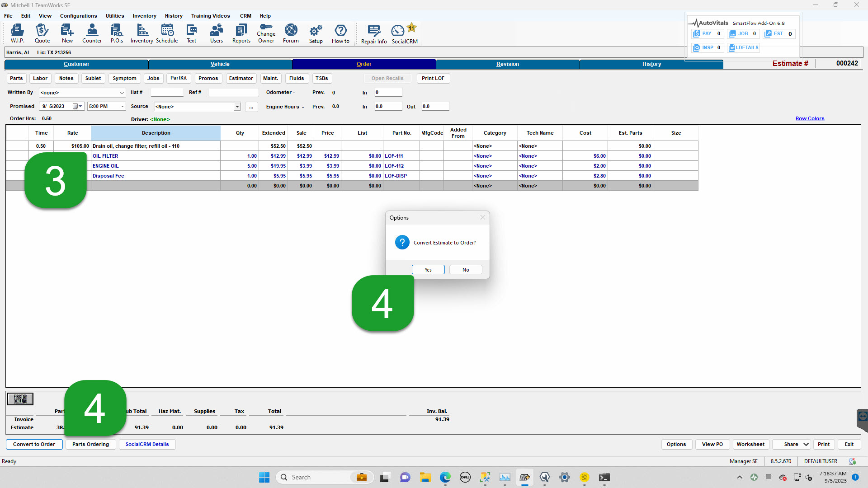Click the taskbar Search box

click(325, 477)
